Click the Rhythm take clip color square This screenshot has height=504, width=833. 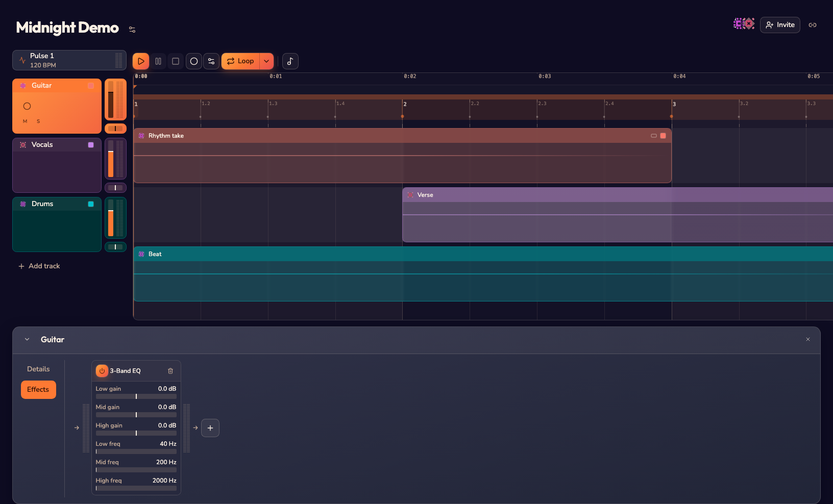point(663,136)
